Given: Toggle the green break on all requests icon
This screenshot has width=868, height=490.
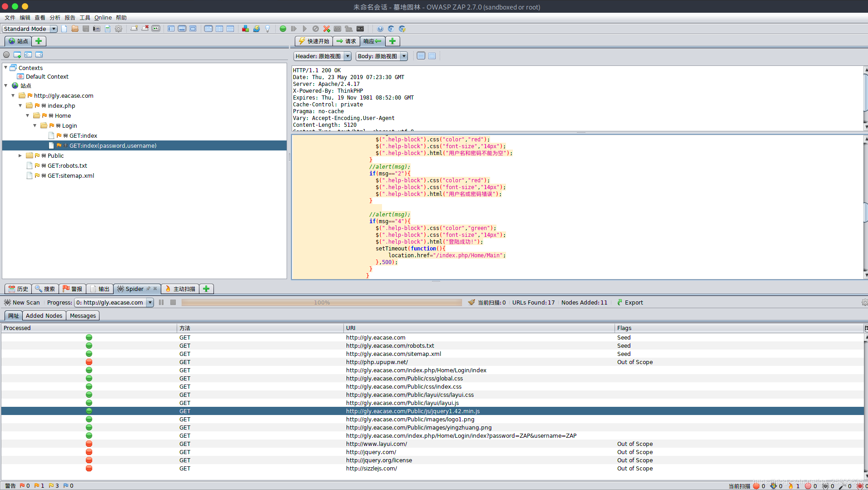Looking at the screenshot, I should tap(283, 29).
